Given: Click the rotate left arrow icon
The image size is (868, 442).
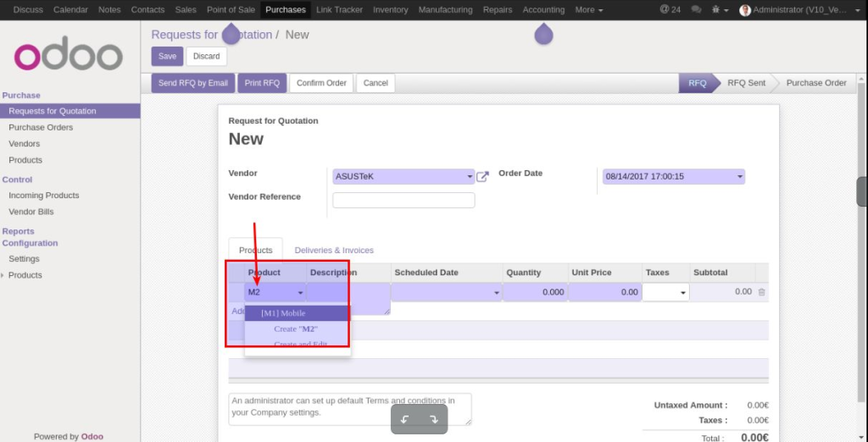Looking at the screenshot, I should click(x=404, y=419).
